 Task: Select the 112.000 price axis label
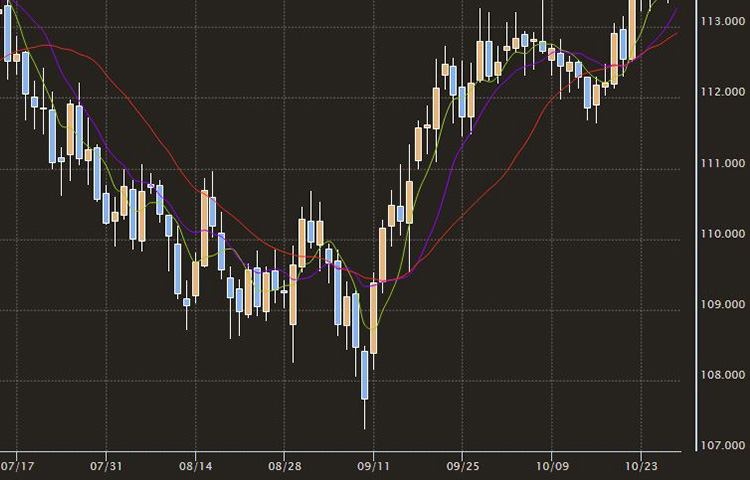723,92
